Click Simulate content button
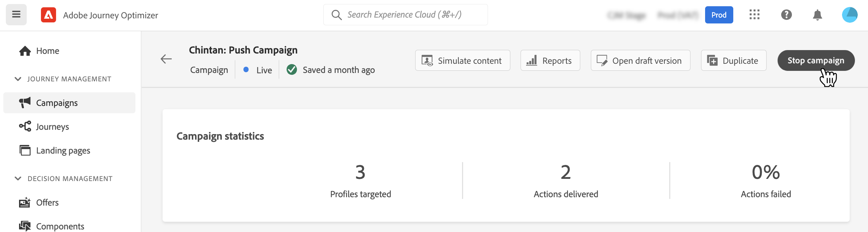Viewport: 868px width, 232px height. pyautogui.click(x=462, y=60)
